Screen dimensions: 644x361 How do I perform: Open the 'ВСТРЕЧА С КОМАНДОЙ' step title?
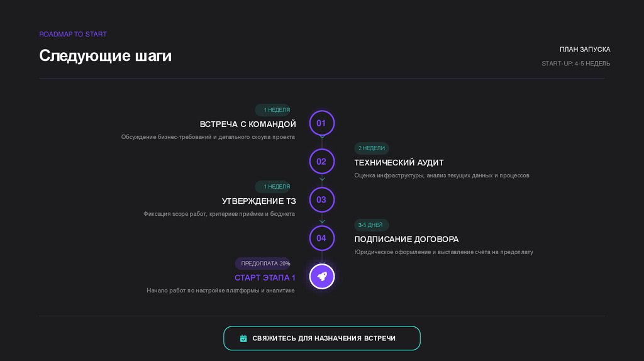[248, 124]
